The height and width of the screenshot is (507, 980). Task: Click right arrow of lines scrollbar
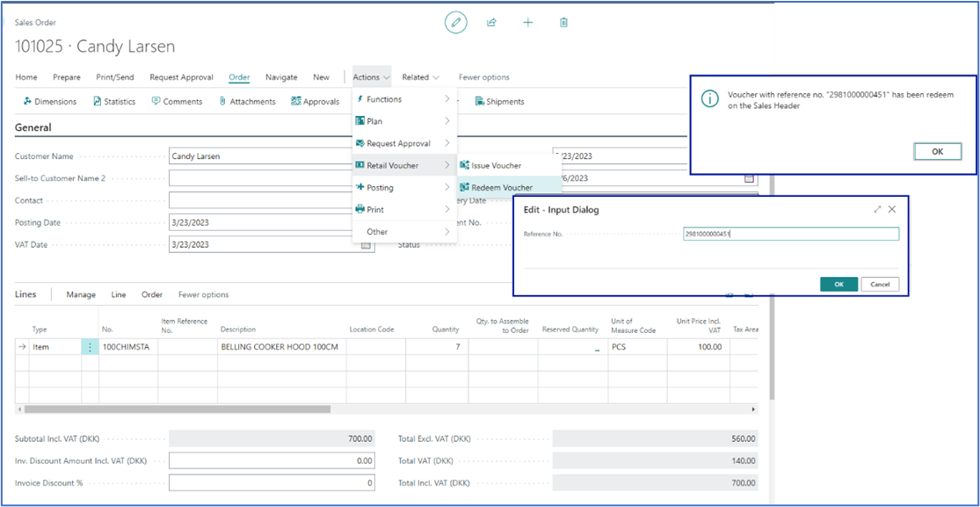753,409
